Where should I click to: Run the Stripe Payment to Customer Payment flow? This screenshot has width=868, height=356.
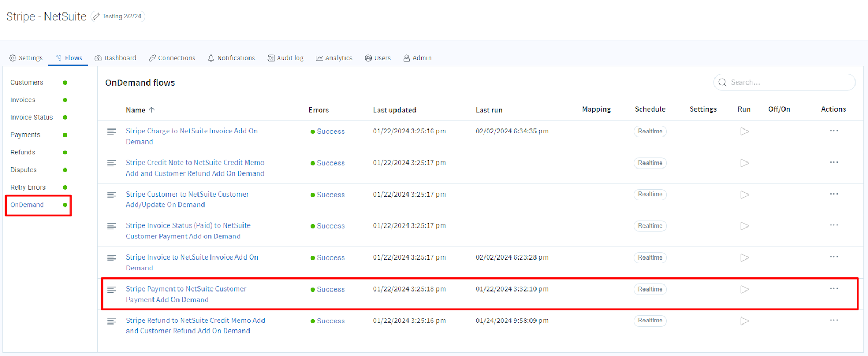744,289
